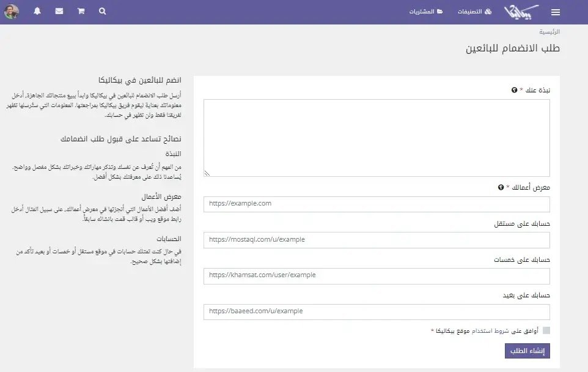The image size is (588, 372).
Task: Open the المشتريات menu
Action: [422, 12]
